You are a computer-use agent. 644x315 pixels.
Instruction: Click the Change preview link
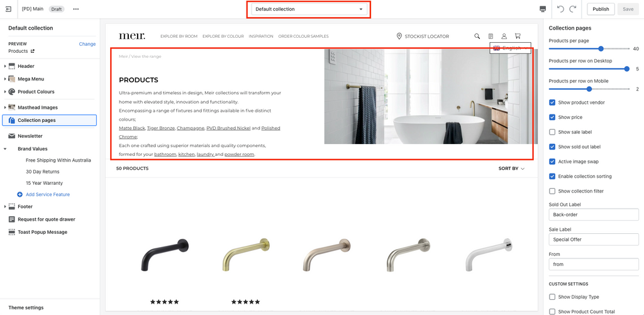[x=87, y=44]
